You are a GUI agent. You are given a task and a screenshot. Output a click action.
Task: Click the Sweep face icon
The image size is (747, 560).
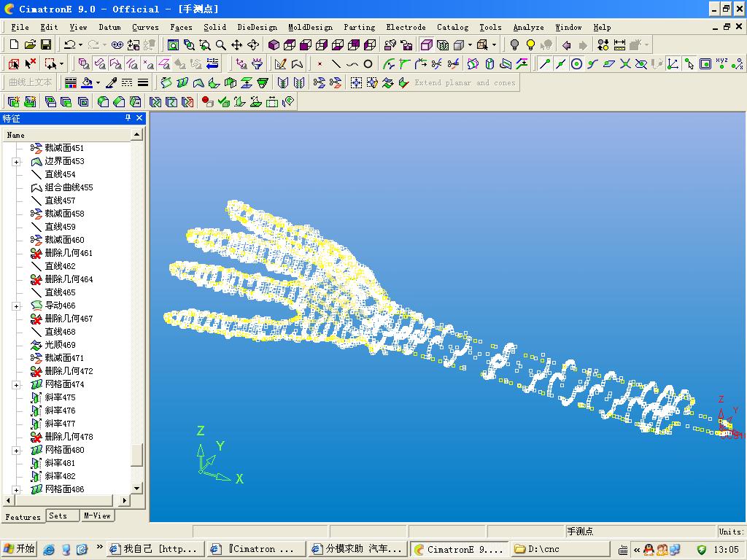coord(166,83)
